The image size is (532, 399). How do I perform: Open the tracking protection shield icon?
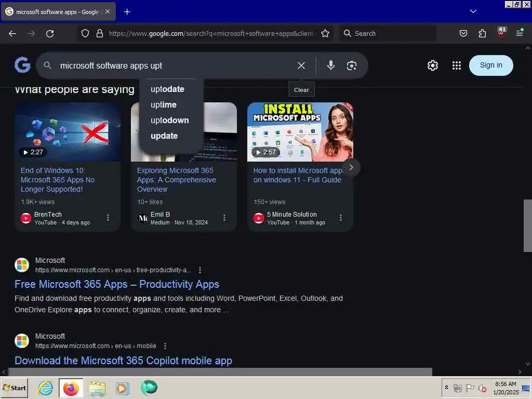click(85, 33)
